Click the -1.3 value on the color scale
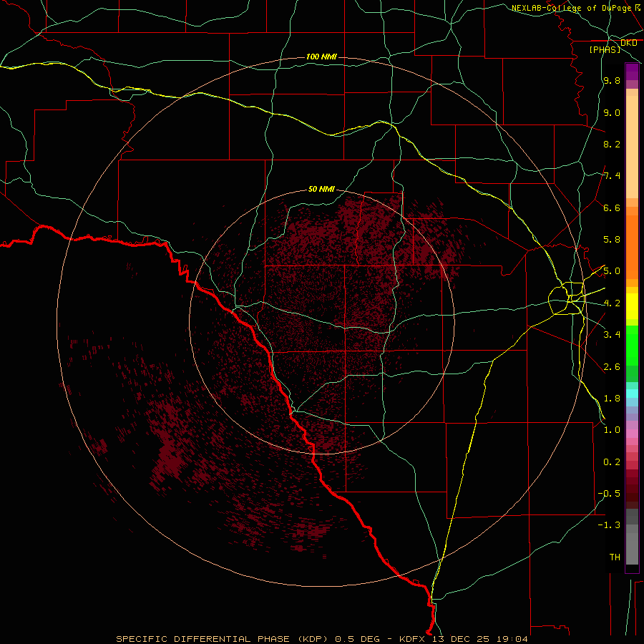The height and width of the screenshot is (644, 644). pos(609,525)
